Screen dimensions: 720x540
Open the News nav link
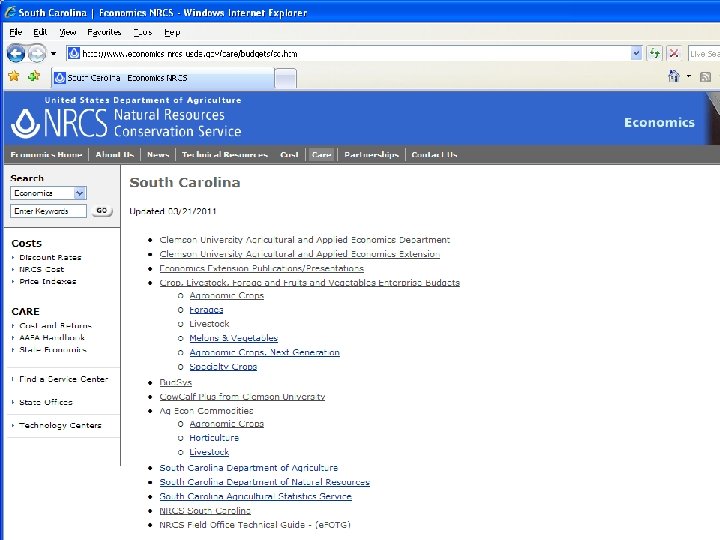[x=158, y=155]
